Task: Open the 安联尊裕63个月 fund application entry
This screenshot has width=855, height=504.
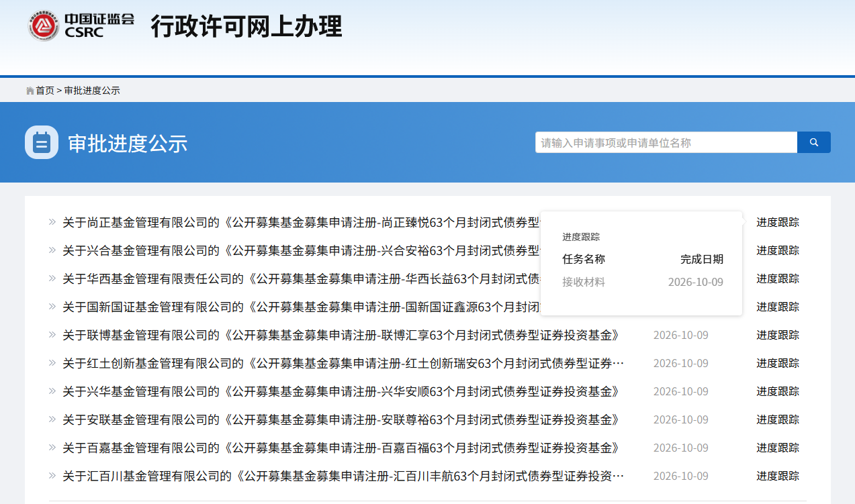Action: click(341, 419)
